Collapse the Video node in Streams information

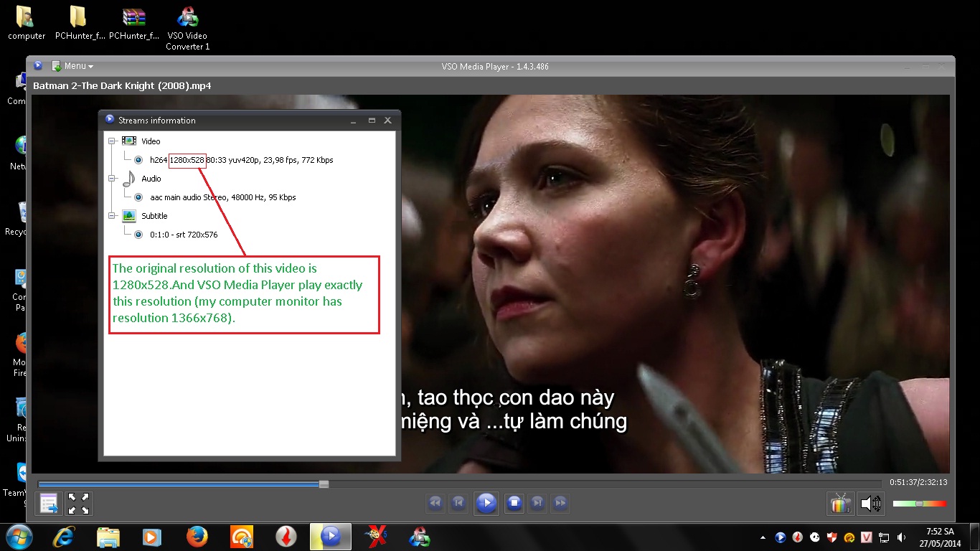pyautogui.click(x=112, y=141)
